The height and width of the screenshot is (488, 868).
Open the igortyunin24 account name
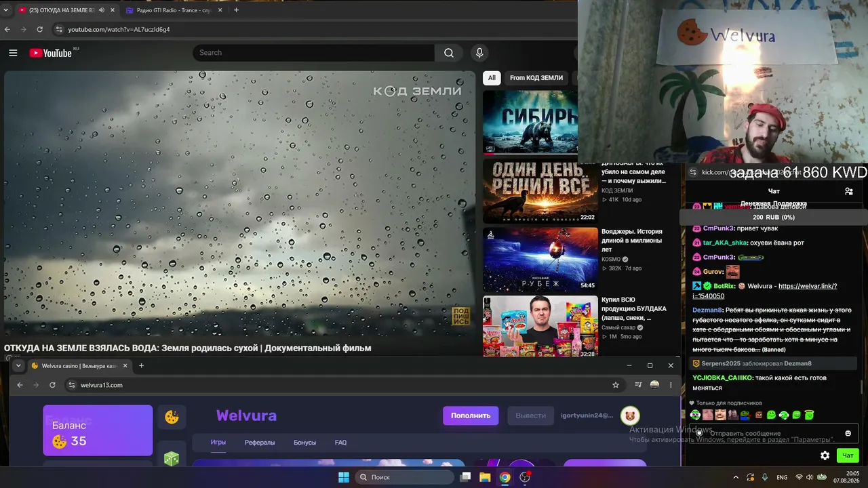[587, 415]
